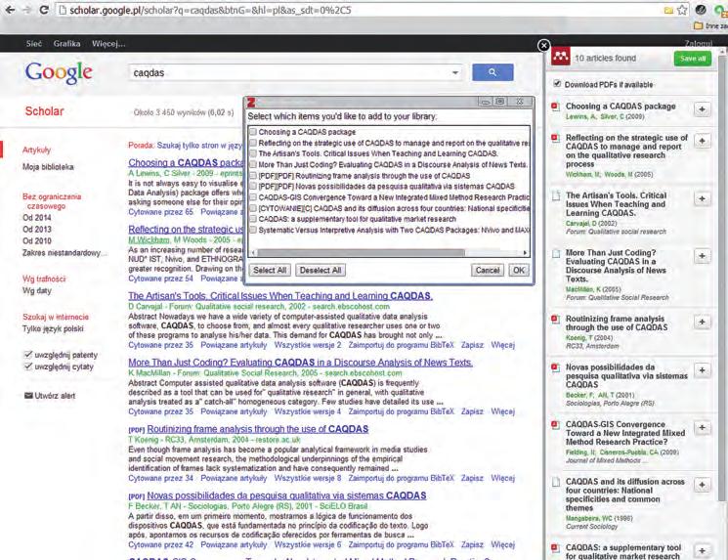Check 'Choosing a CAQDAS package' in Zotero dialog

pyautogui.click(x=253, y=132)
